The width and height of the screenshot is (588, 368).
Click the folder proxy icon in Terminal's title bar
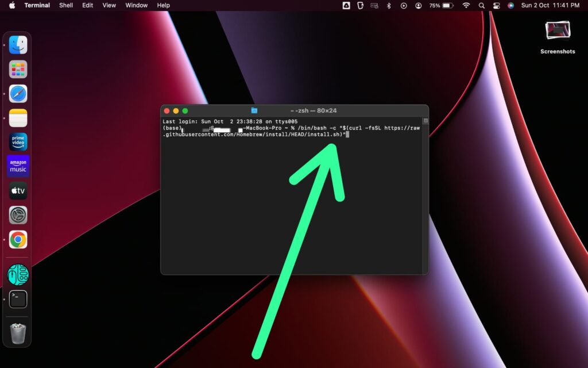pyautogui.click(x=253, y=110)
